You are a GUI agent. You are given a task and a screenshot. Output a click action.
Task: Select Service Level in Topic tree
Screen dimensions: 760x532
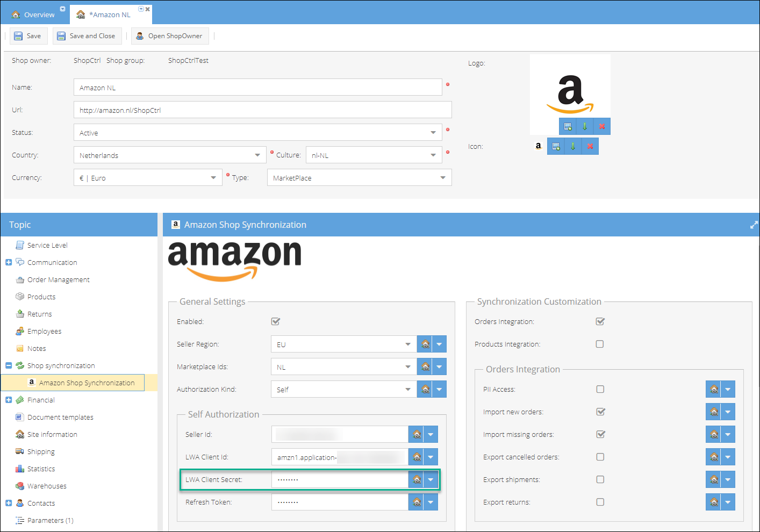pyautogui.click(x=47, y=245)
